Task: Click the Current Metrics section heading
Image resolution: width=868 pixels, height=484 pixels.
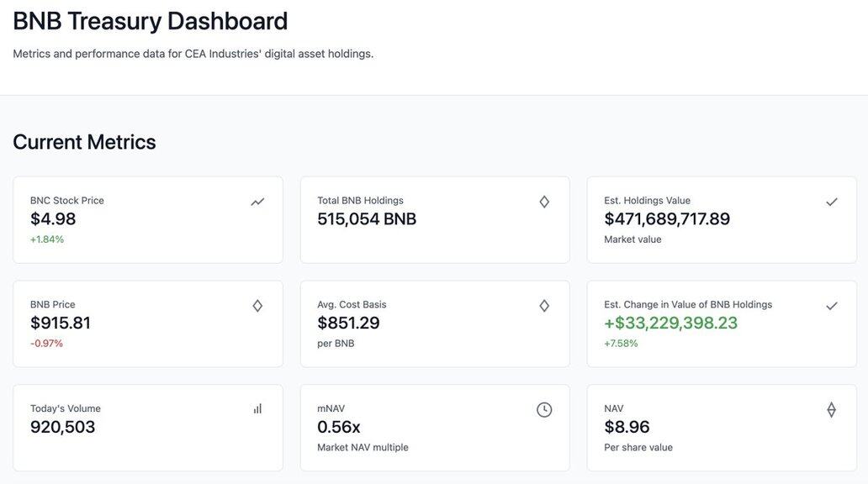Action: pyautogui.click(x=84, y=142)
